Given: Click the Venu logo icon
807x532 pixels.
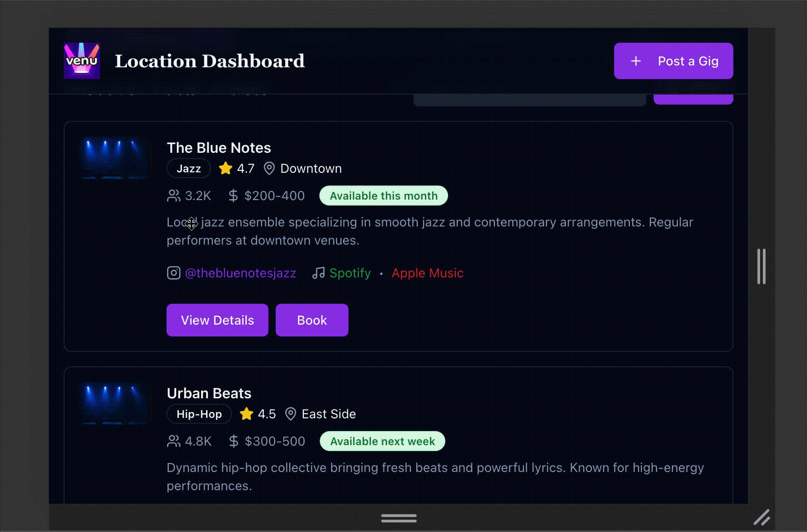Looking at the screenshot, I should click(x=82, y=61).
